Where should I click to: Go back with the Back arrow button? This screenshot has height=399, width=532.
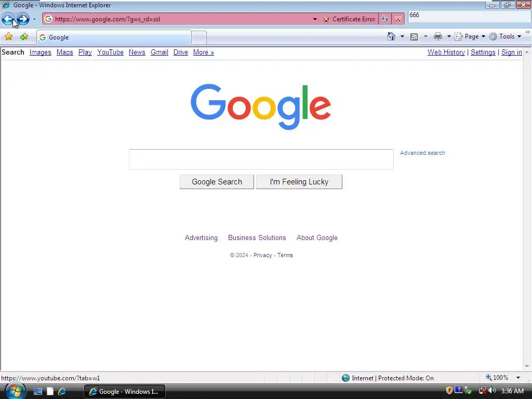[x=8, y=19]
